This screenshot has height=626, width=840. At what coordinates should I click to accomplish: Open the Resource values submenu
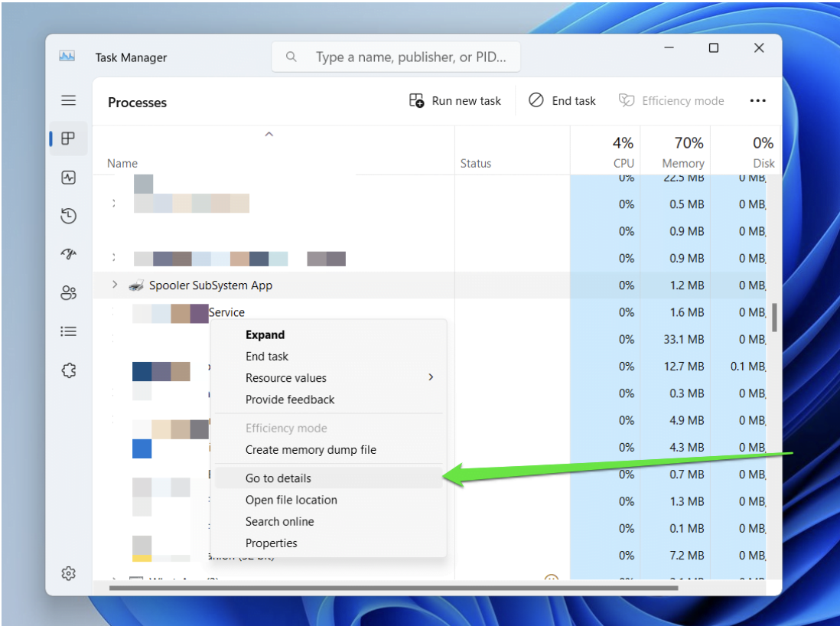[x=285, y=377]
